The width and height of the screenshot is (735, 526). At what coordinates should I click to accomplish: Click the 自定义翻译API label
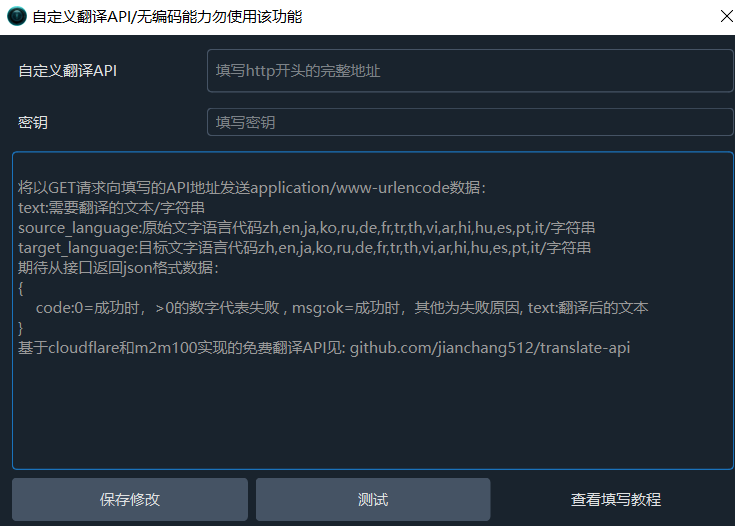[68, 71]
